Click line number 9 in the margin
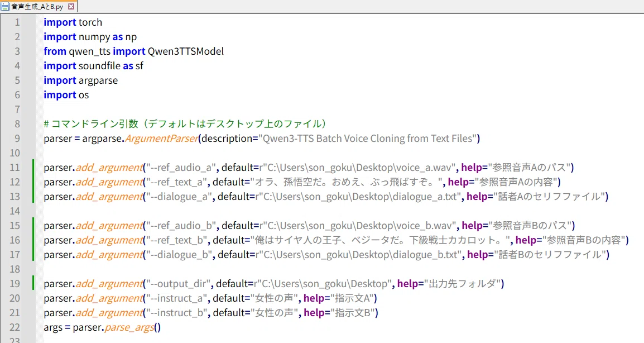 pos(17,139)
